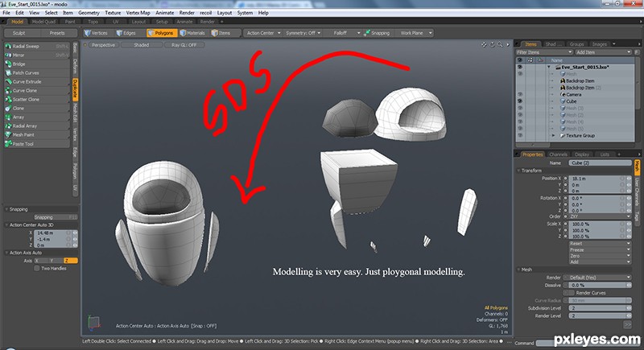This screenshot has width=644, height=350.
Task: Click the Presets button
Action: (x=57, y=33)
